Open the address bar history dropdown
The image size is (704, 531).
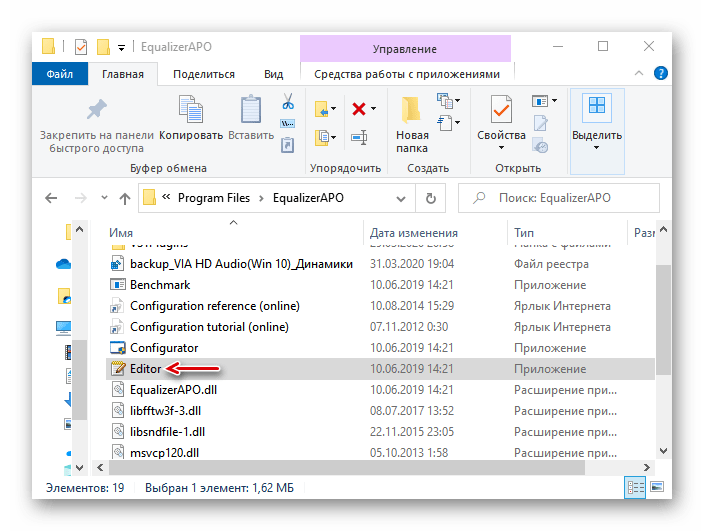click(401, 198)
